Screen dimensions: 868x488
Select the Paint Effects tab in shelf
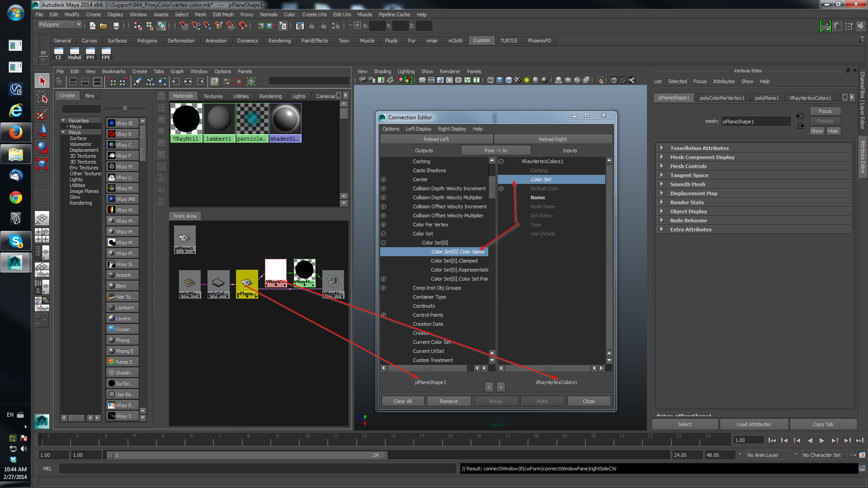pos(314,41)
